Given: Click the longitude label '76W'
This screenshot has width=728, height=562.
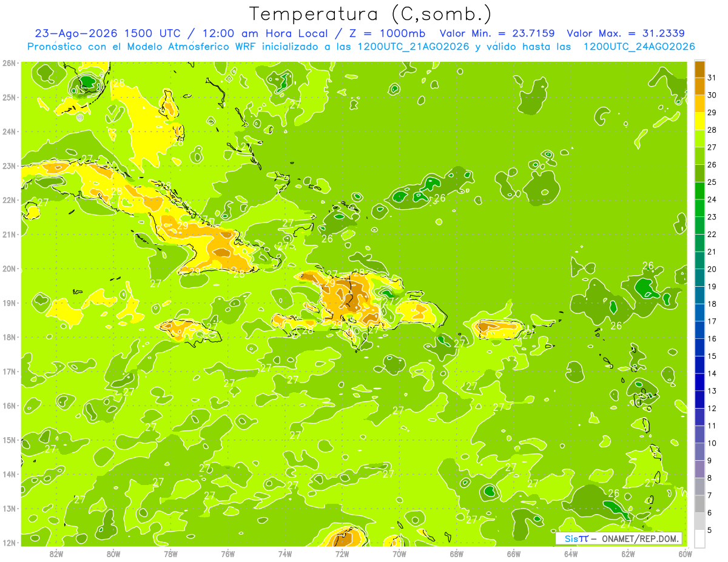Looking at the screenshot, I should pos(227,554).
